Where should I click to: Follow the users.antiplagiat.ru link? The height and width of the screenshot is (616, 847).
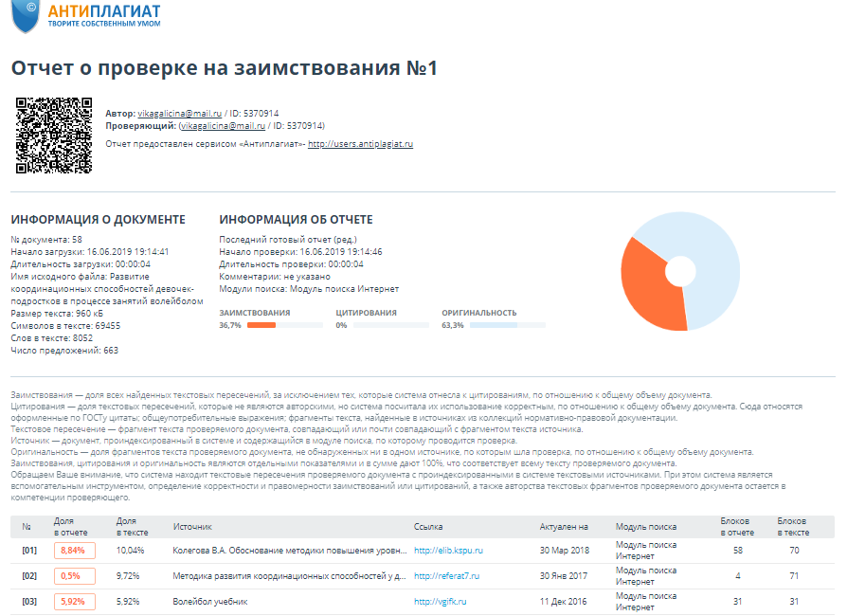pyautogui.click(x=360, y=144)
